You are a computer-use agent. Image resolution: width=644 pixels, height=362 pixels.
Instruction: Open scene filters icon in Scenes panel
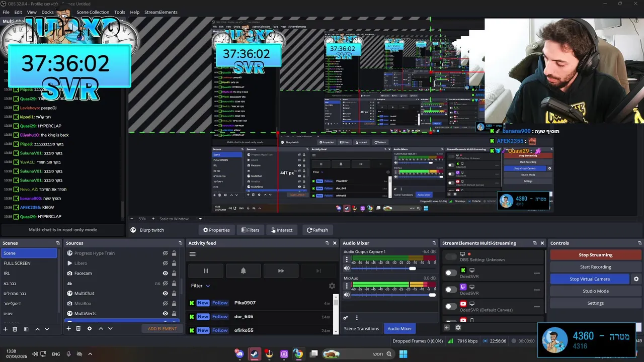(x=26, y=329)
